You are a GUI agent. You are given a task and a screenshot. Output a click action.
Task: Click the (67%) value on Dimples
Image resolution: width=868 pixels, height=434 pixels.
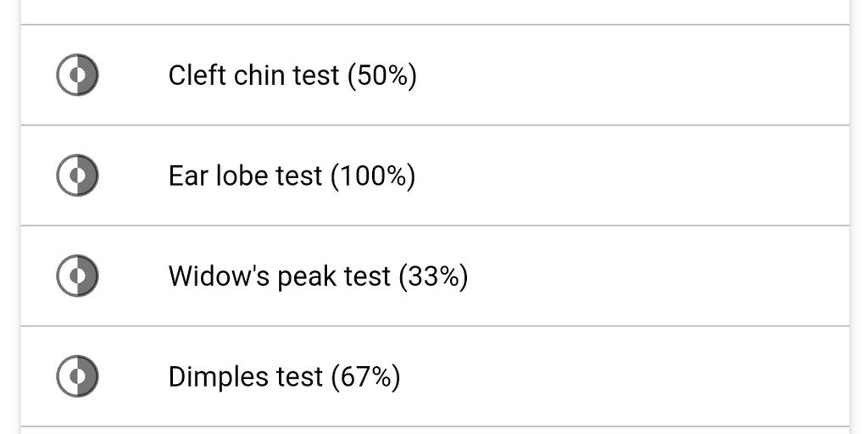click(x=365, y=376)
